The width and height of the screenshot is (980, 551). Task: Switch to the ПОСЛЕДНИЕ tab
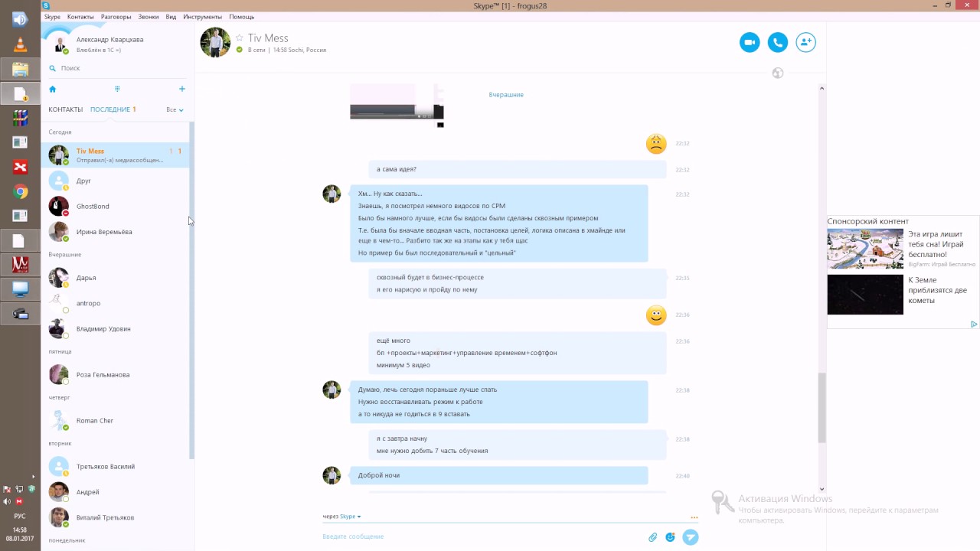click(109, 109)
